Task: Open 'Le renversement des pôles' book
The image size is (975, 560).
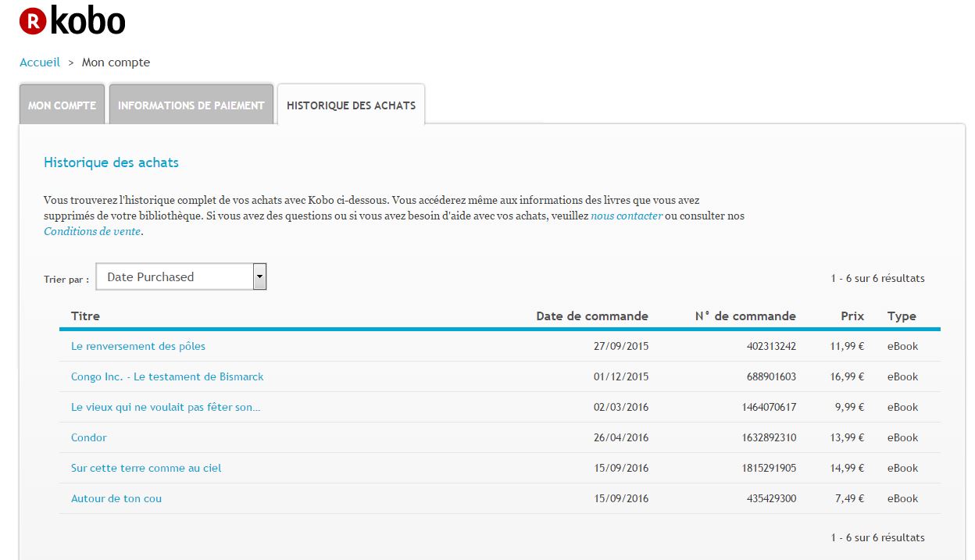Action: click(x=138, y=346)
